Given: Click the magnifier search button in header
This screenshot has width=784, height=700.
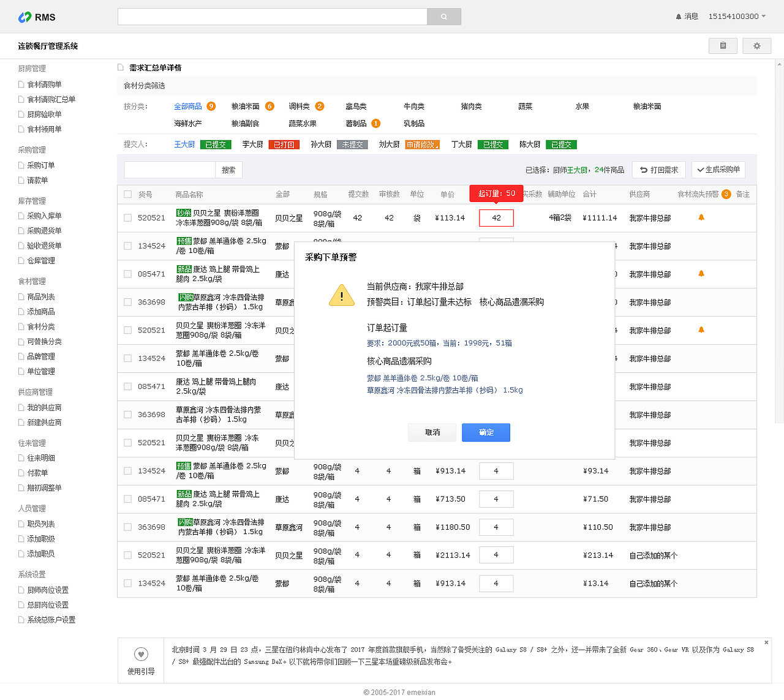Looking at the screenshot, I should tap(444, 17).
